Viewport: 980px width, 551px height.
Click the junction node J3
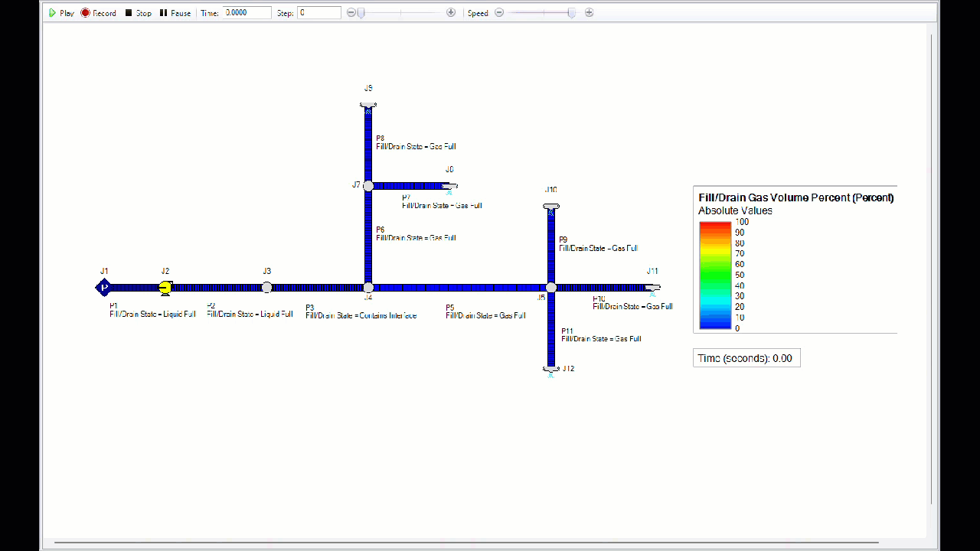click(266, 287)
